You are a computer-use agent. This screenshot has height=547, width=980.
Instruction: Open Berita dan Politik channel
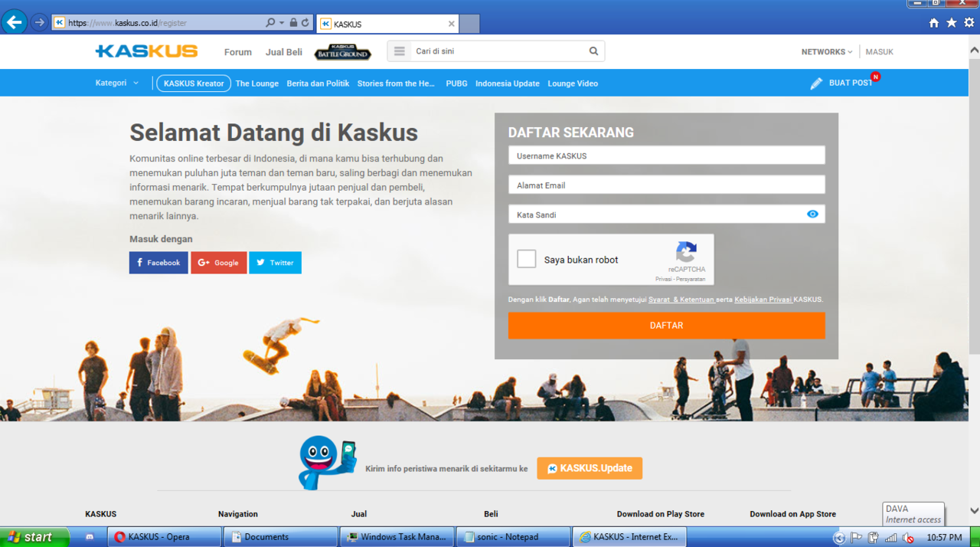[318, 84]
